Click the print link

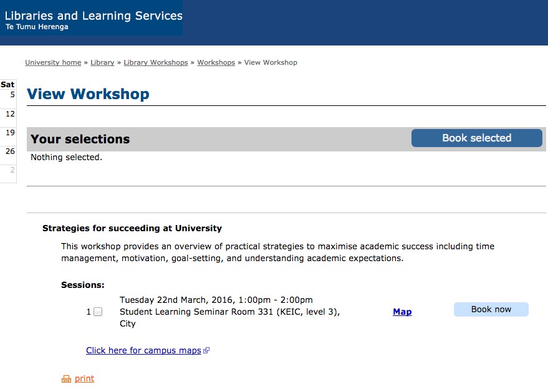pos(84,379)
